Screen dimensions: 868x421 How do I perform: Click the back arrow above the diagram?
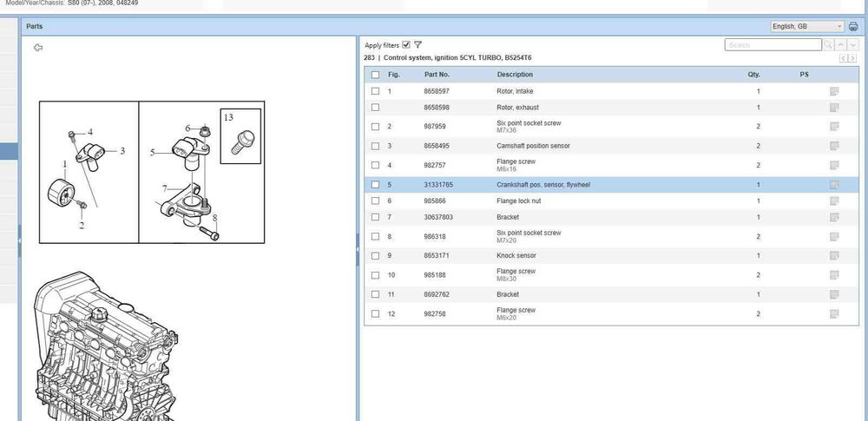point(37,48)
